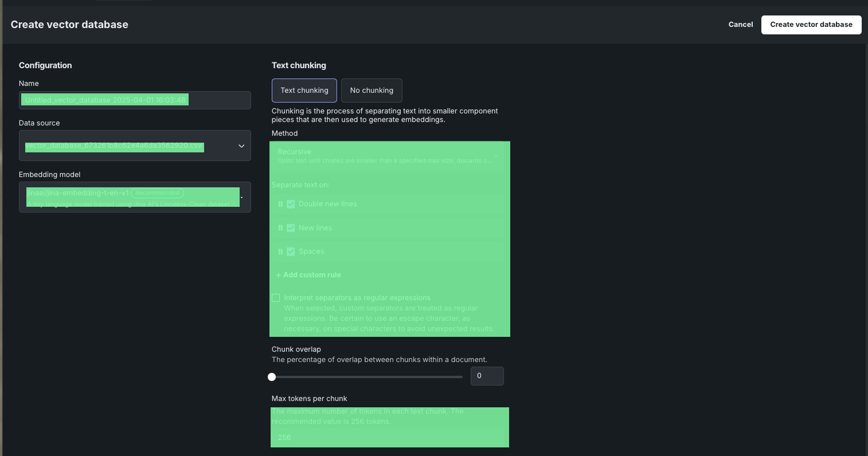Enable Interpret separators as regular expressions
Image resolution: width=868 pixels, height=456 pixels.
tap(276, 298)
